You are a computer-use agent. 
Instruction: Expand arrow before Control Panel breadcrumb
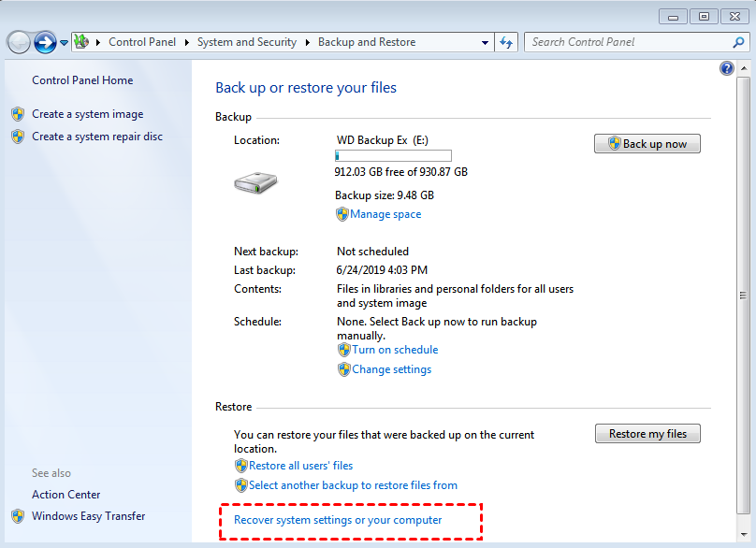coord(98,42)
